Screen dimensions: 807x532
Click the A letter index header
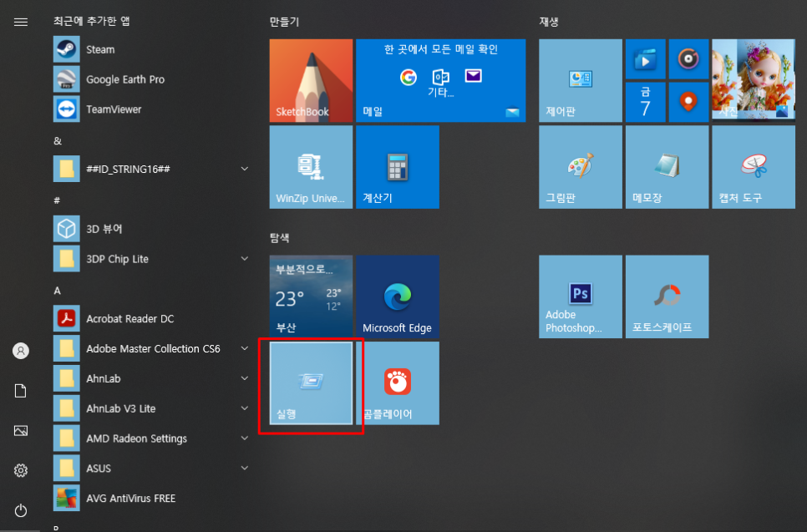tap(57, 291)
